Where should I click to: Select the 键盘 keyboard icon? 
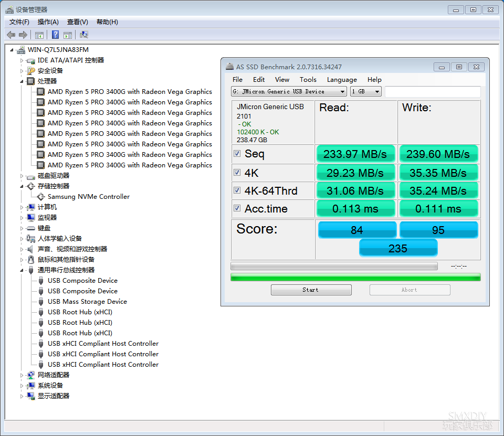pyautogui.click(x=31, y=228)
